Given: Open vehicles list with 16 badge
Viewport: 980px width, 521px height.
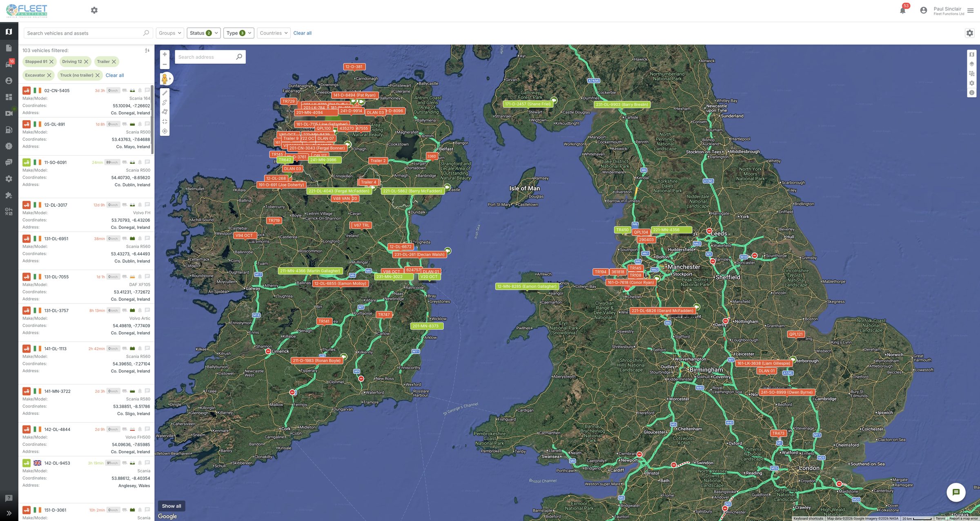Looking at the screenshot, I should [9, 64].
